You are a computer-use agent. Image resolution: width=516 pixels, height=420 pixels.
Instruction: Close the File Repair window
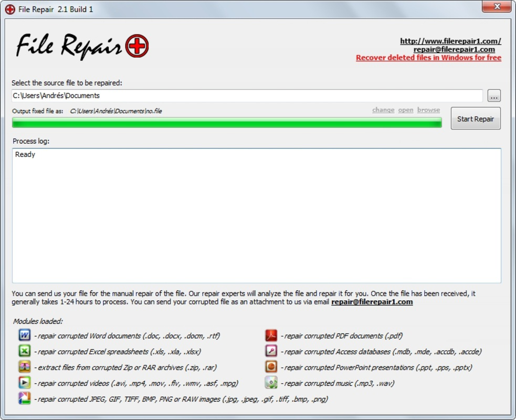(x=497, y=6)
